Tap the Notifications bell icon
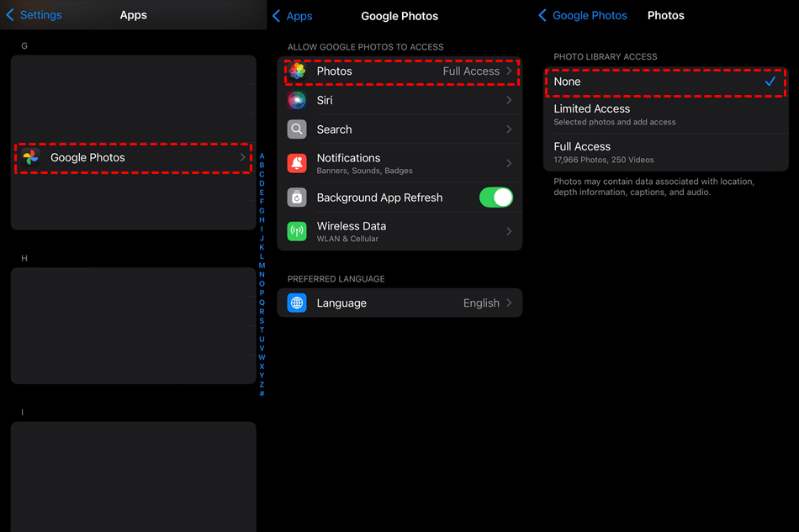Screen dimensions: 799x532 click(x=297, y=163)
